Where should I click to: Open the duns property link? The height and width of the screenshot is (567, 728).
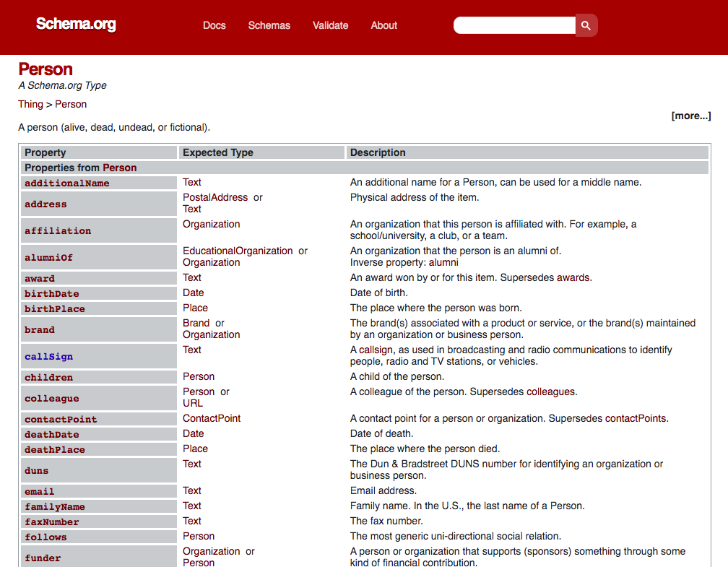coord(36,470)
